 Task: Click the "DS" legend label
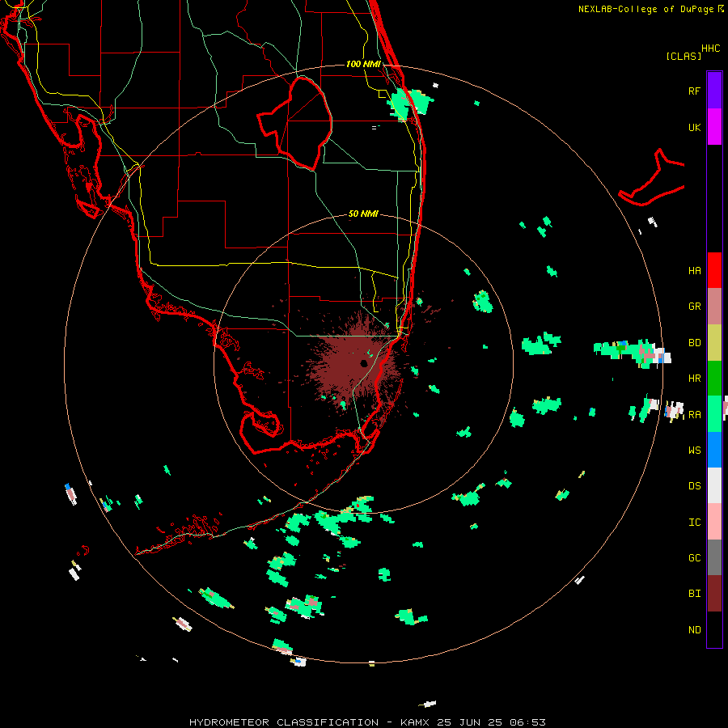tap(694, 486)
